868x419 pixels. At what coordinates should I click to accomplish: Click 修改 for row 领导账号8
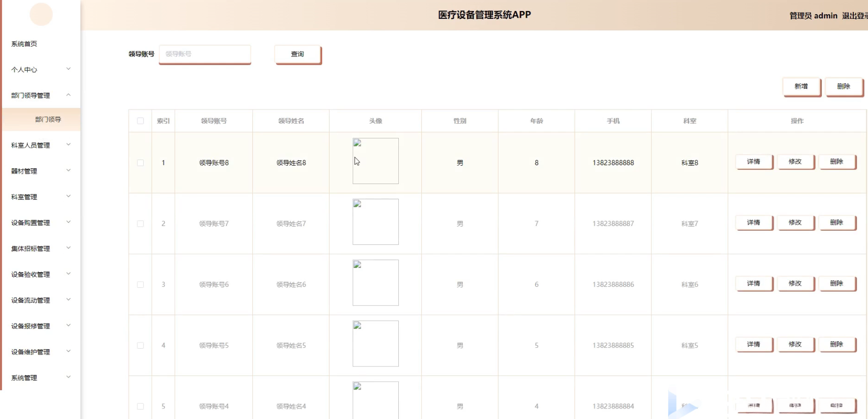(x=796, y=162)
